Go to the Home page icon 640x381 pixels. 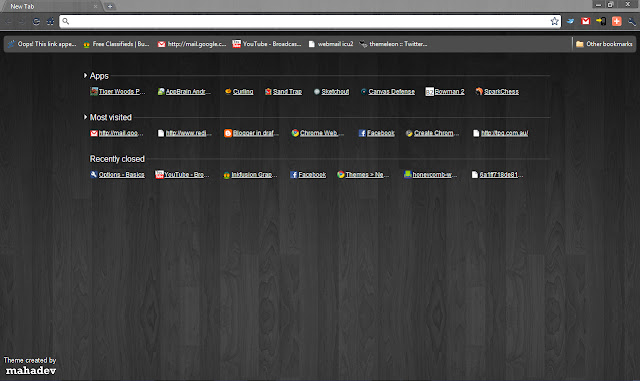click(50, 22)
